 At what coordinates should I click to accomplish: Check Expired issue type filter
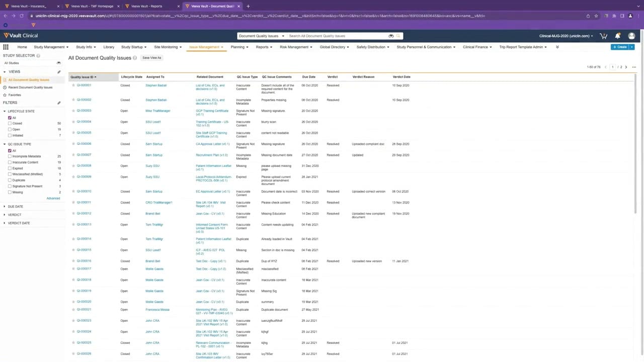[x=10, y=168]
